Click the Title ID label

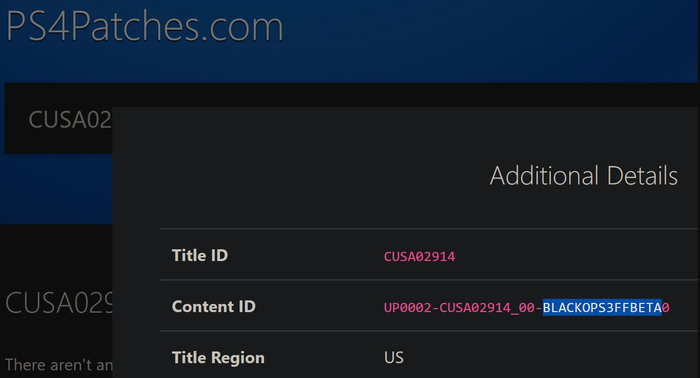pyautogui.click(x=200, y=255)
